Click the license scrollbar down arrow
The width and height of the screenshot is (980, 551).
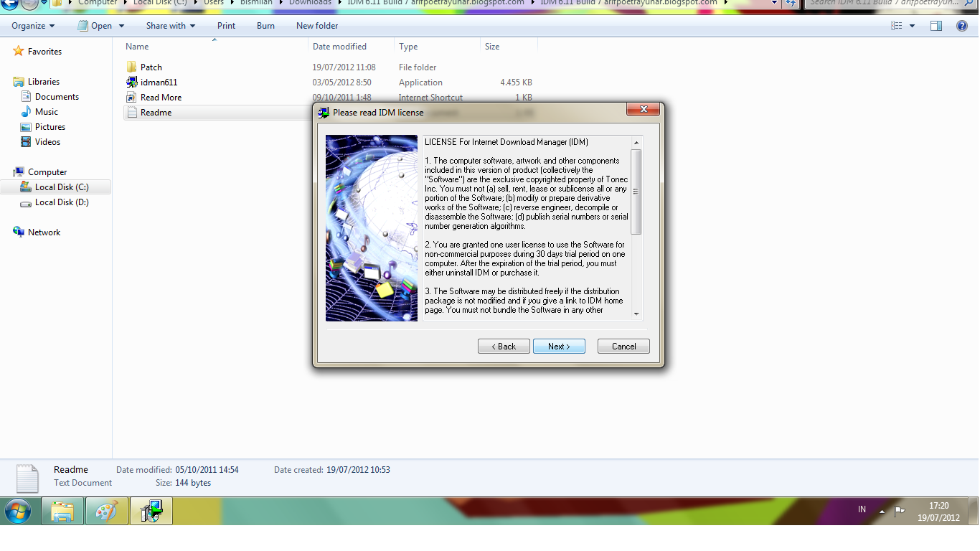click(x=636, y=314)
